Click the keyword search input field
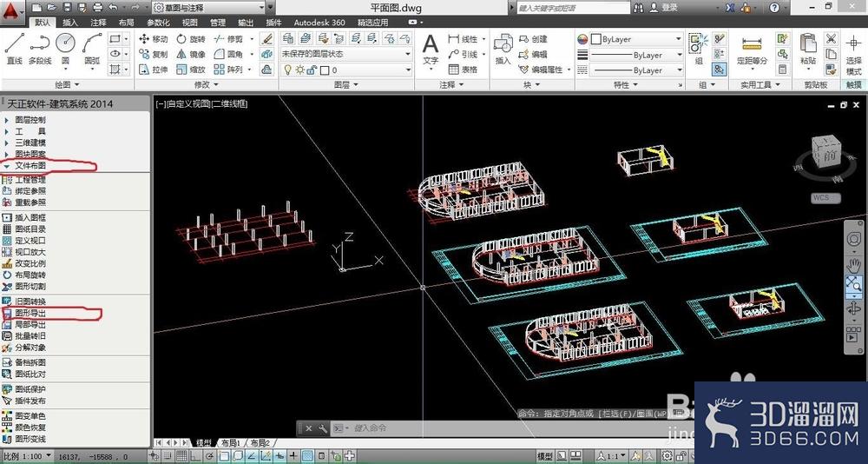 click(x=573, y=8)
